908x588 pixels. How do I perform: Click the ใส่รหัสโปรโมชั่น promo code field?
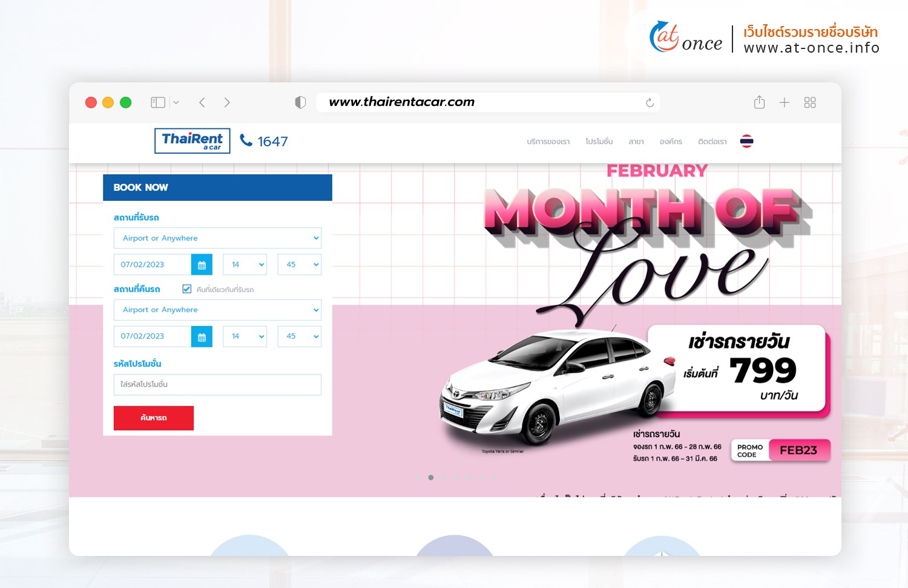(217, 385)
